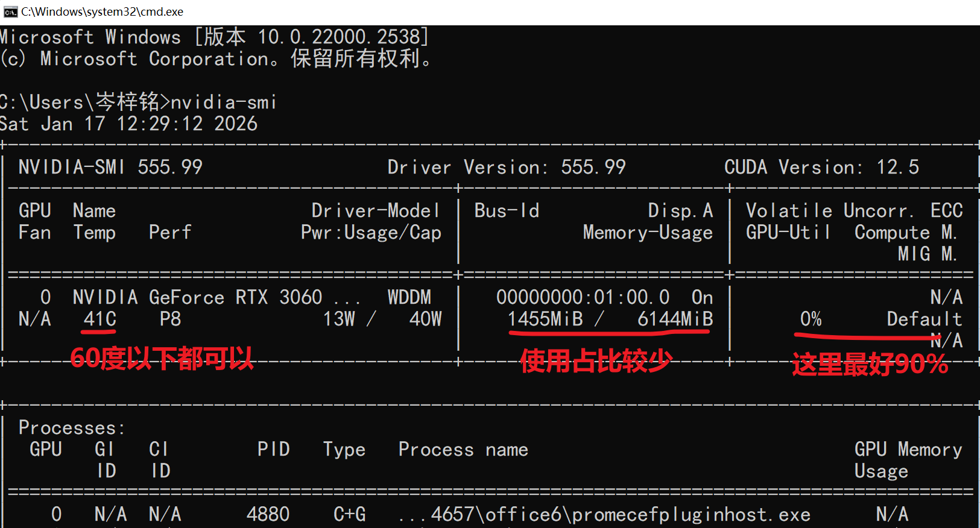Click the GPU Memory Usage column header
Image resolution: width=980 pixels, height=528 pixels.
[908, 460]
